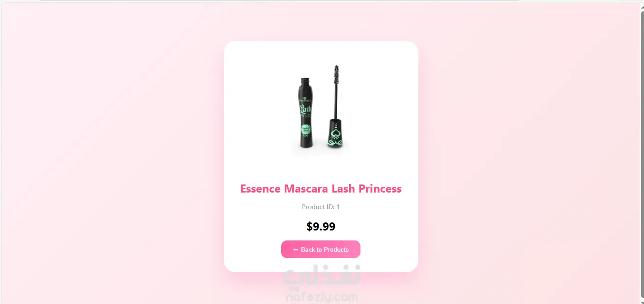
Task: Open the mascara product image
Action: (321, 110)
